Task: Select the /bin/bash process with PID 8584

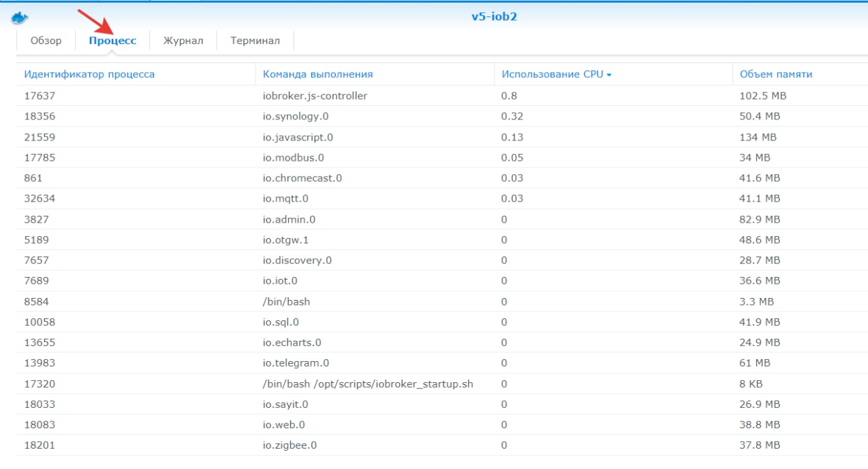Action: coord(442,301)
